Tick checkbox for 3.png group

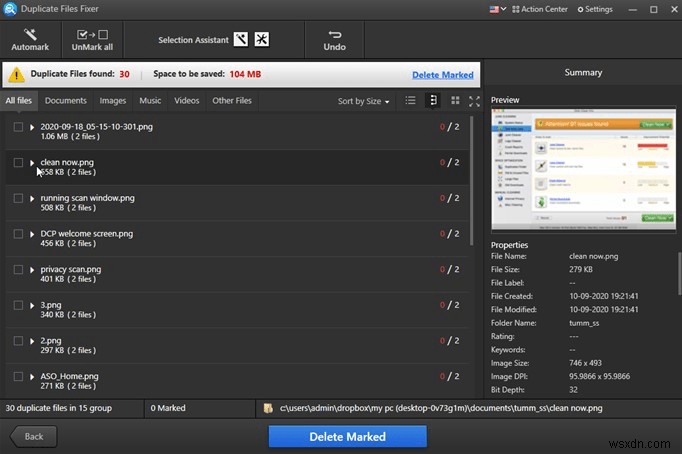[x=18, y=305]
